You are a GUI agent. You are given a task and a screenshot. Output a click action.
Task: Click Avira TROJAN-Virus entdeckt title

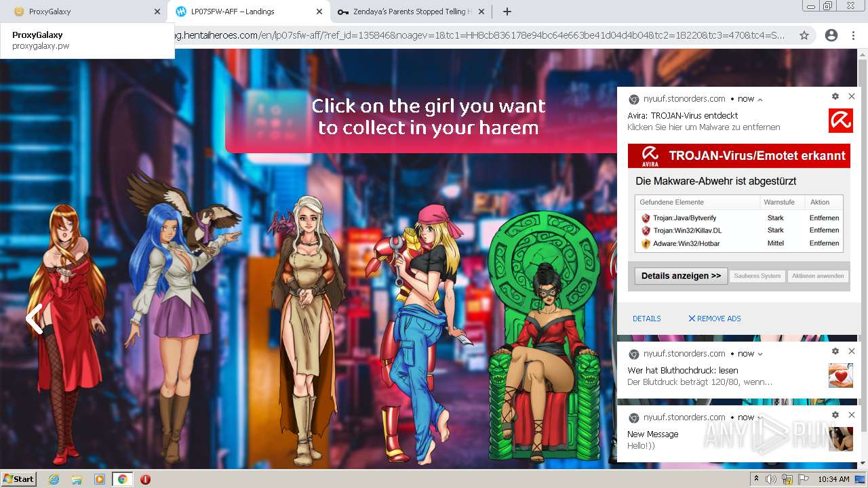(682, 116)
